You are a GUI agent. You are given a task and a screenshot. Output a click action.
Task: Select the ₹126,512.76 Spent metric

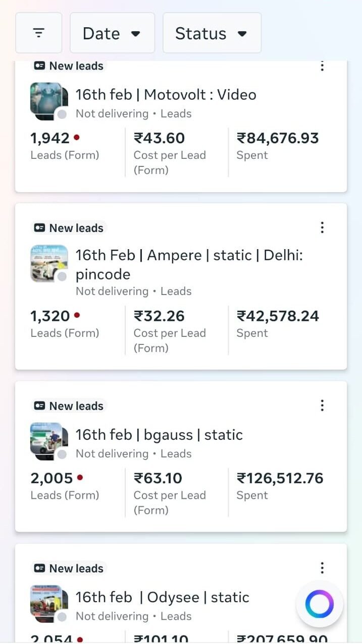(x=280, y=478)
